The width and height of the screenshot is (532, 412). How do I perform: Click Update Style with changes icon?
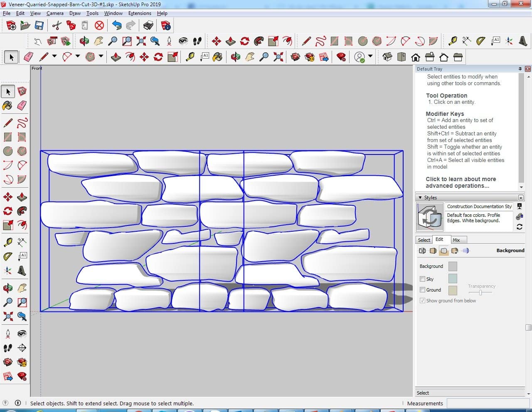(519, 227)
